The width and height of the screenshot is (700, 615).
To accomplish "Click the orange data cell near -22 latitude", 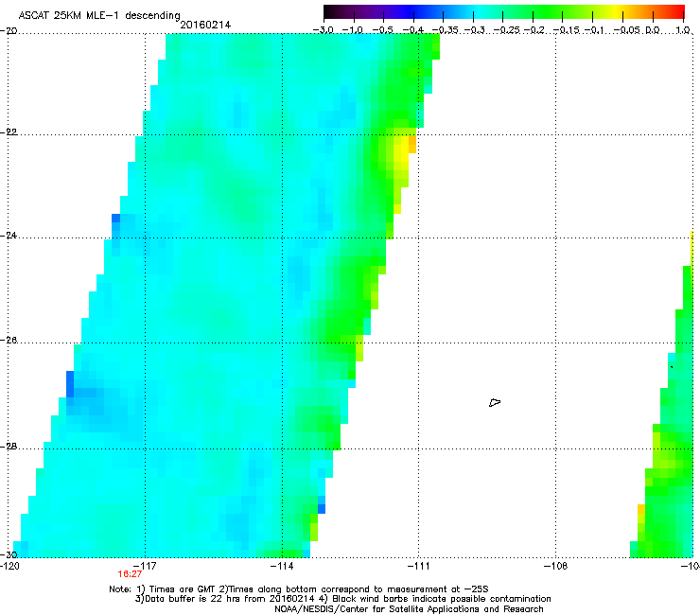I will click(412, 145).
